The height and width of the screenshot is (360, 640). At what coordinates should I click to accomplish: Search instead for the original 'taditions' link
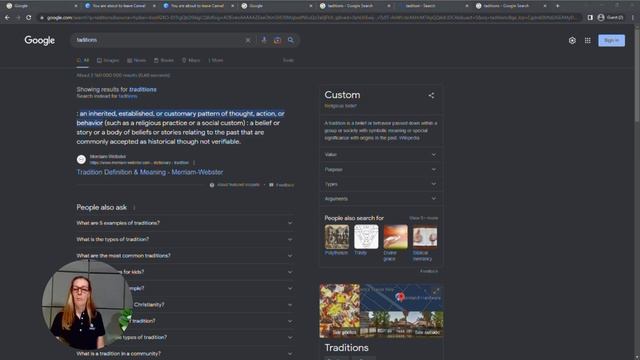coord(128,96)
